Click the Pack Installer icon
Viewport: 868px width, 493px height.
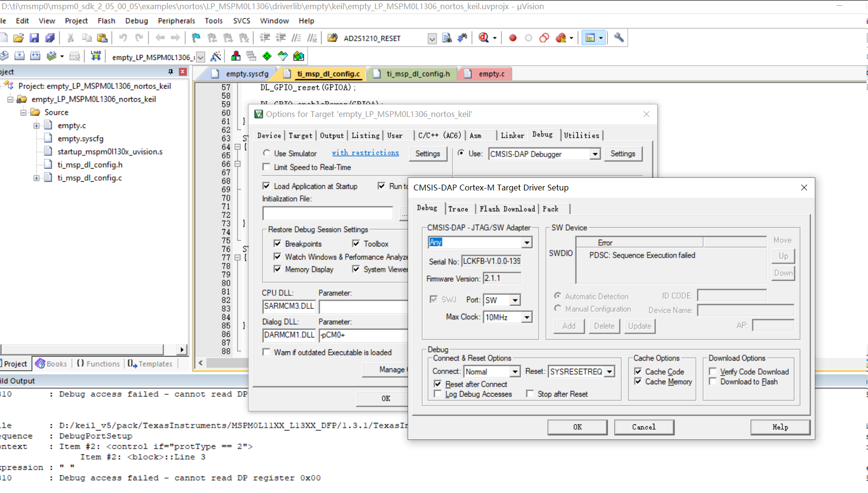(x=299, y=56)
